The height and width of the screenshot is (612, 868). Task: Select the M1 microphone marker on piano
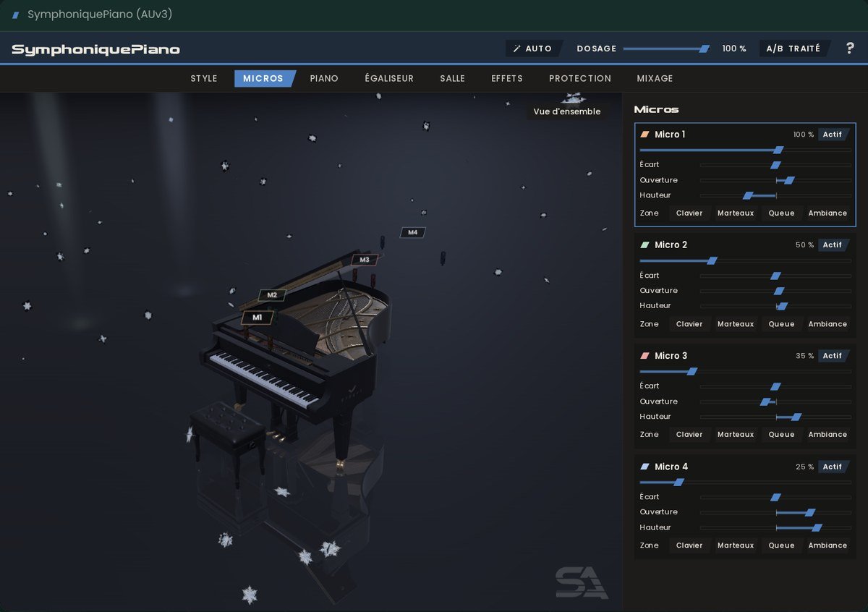[x=257, y=318]
